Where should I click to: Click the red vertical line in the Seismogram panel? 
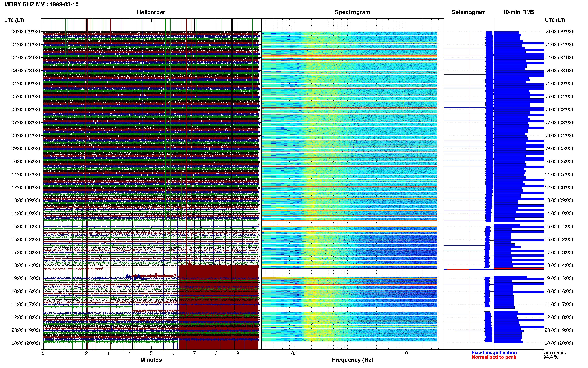469,187
